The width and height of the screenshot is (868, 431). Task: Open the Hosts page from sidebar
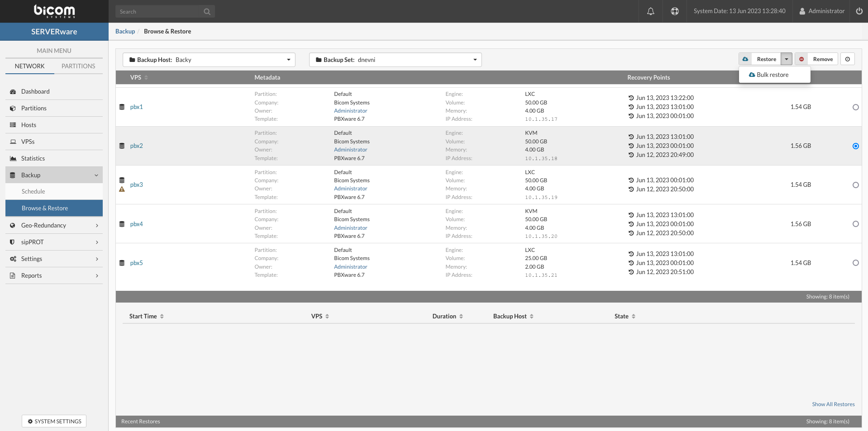(x=29, y=124)
